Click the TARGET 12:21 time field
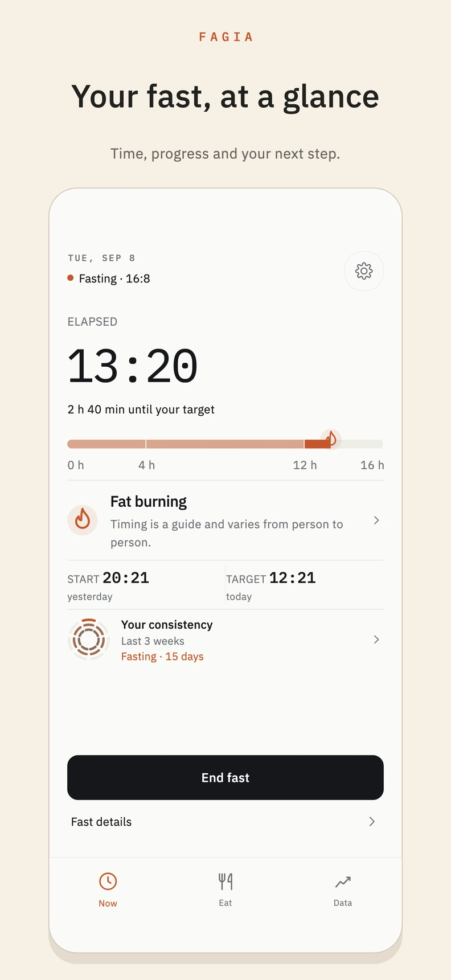Viewport: 451px width, 980px height. 305,585
